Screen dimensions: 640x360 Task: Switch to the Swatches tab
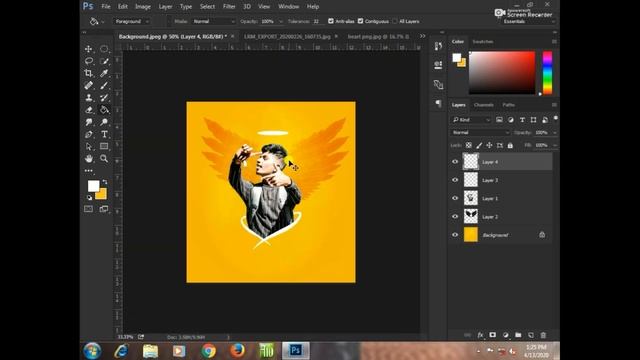click(x=482, y=42)
